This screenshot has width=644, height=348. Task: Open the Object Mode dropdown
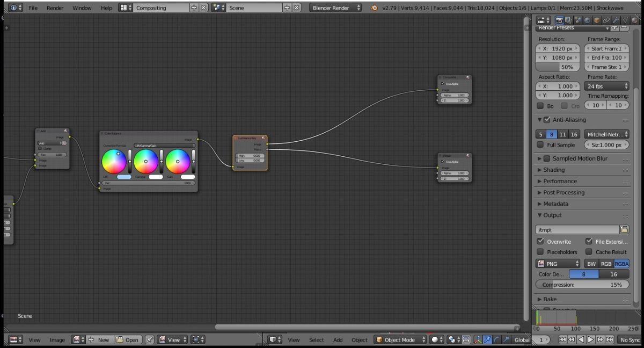coord(400,339)
